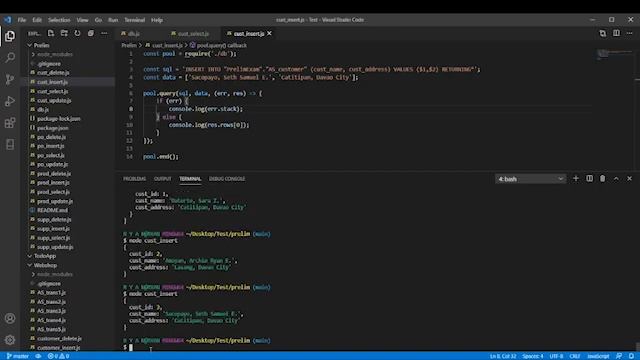Switch to the Problems panel tab
The width and height of the screenshot is (640, 360).
click(x=134, y=179)
